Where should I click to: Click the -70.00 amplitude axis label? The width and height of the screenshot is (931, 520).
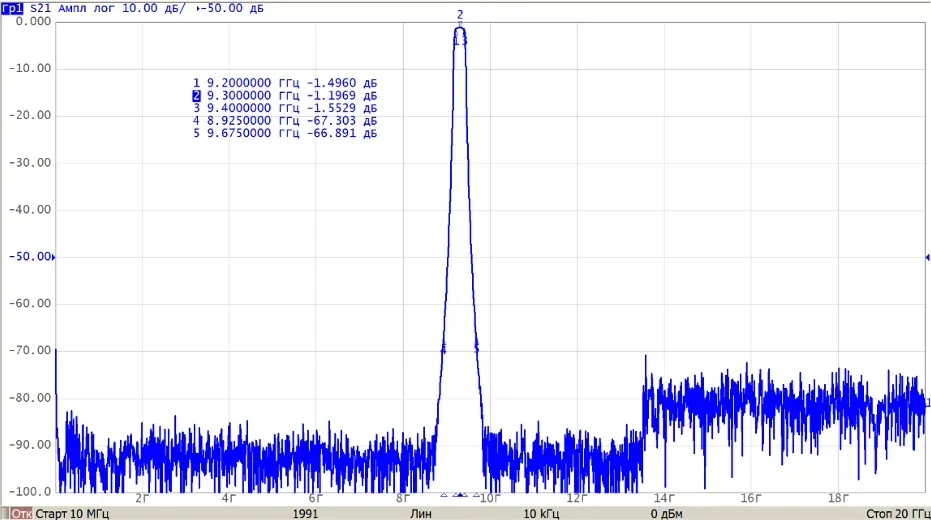[30, 350]
